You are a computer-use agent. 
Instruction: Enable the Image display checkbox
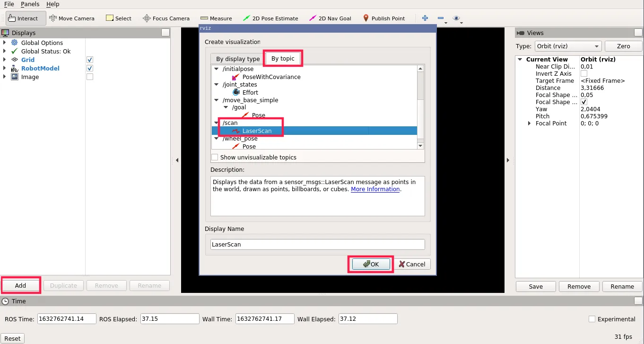[x=90, y=77]
